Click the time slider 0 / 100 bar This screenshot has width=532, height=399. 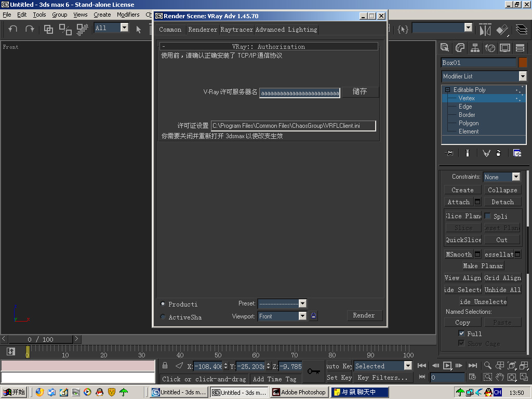pyautogui.click(x=41, y=339)
